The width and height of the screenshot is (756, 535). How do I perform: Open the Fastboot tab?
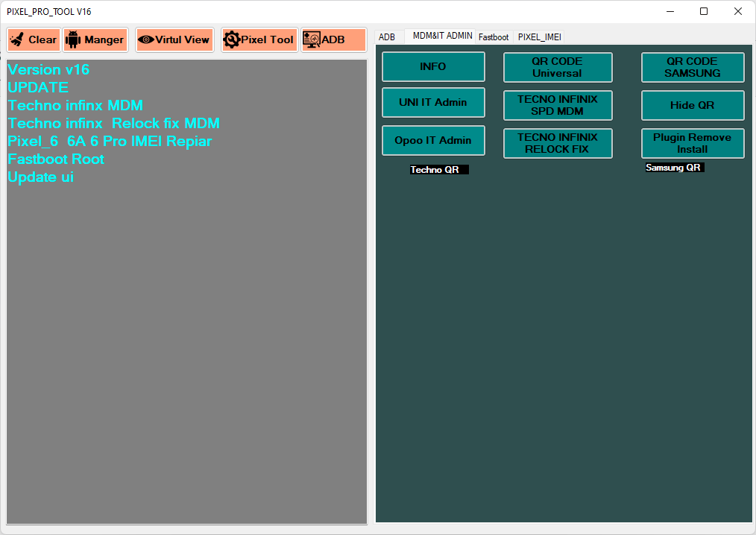pos(494,37)
